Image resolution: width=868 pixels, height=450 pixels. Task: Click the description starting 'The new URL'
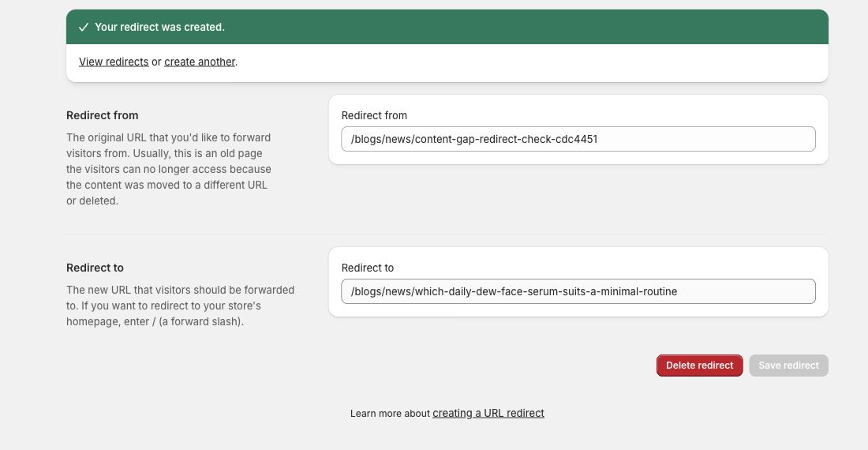coord(181,306)
